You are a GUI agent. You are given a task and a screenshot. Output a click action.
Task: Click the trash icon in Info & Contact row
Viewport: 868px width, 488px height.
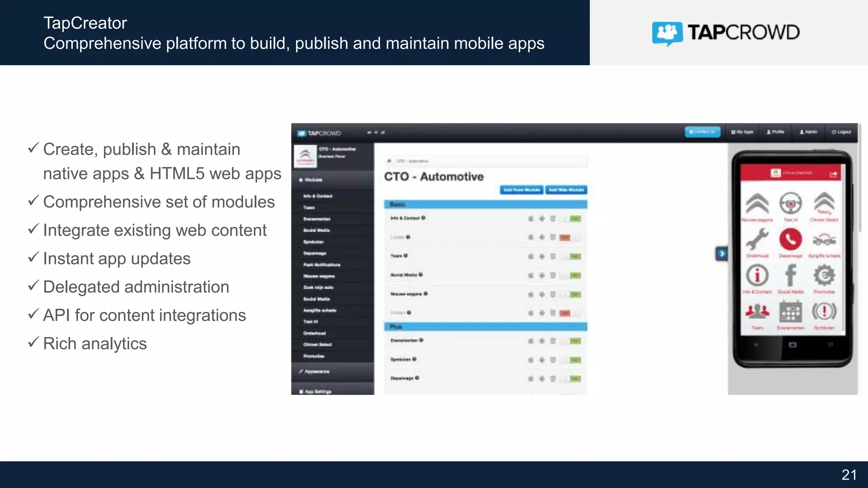pyautogui.click(x=553, y=219)
